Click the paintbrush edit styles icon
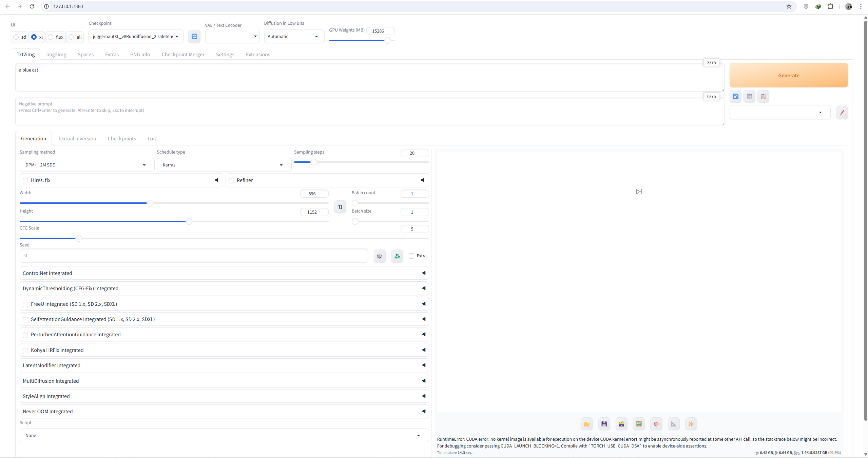The height and width of the screenshot is (458, 868). pos(842,113)
